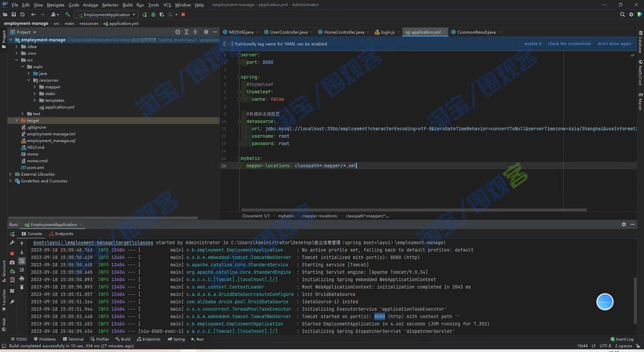The width and height of the screenshot is (644, 352).
Task: Toggle pin tab in Run panel
Action: [12, 302]
